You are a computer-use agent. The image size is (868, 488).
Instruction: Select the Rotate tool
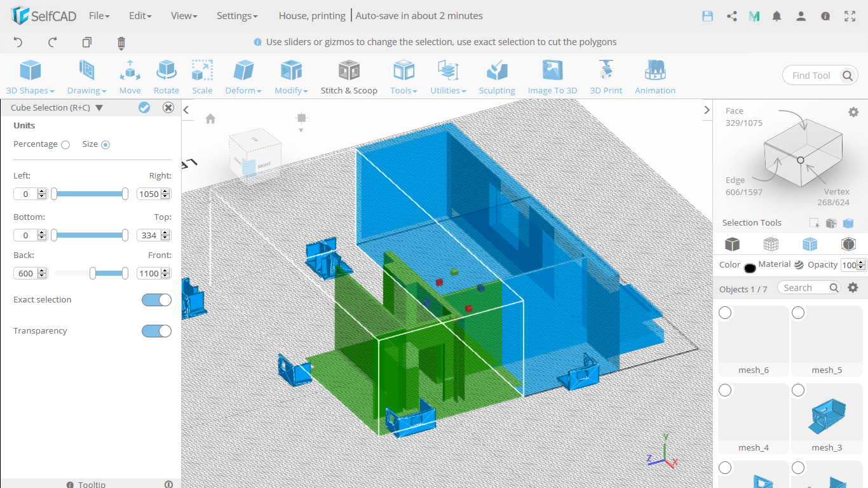[x=166, y=77]
